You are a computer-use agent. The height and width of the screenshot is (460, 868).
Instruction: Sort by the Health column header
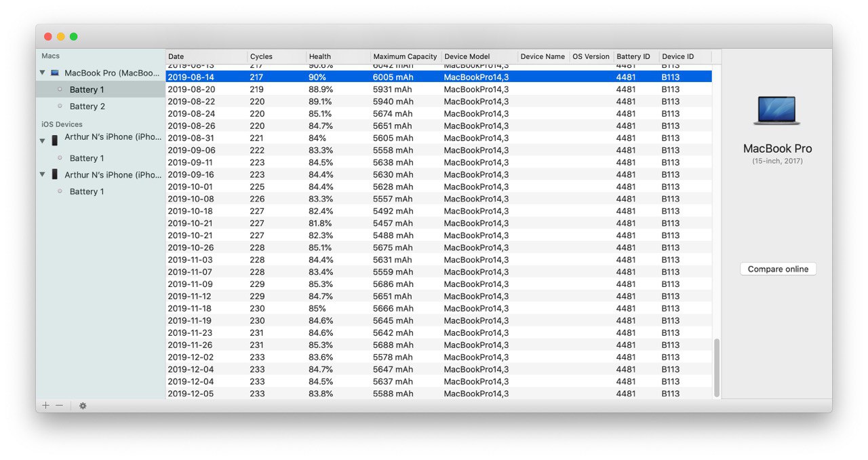click(x=338, y=56)
